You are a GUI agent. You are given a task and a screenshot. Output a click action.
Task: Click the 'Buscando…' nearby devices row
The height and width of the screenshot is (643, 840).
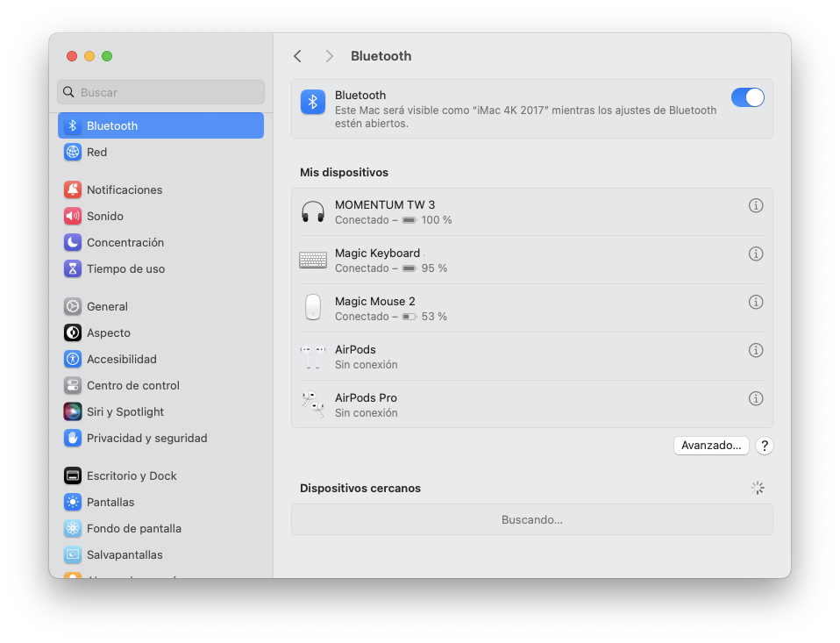point(532,519)
